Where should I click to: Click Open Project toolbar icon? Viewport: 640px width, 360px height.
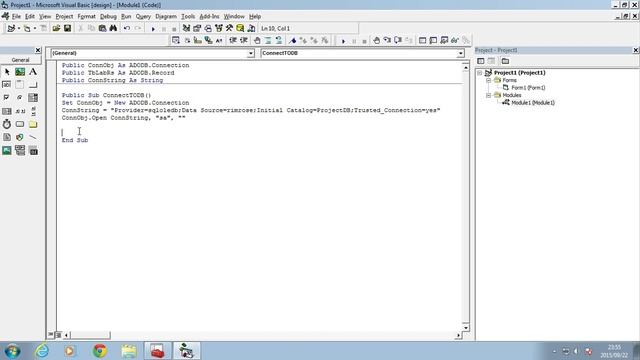pyautogui.click(x=56, y=28)
